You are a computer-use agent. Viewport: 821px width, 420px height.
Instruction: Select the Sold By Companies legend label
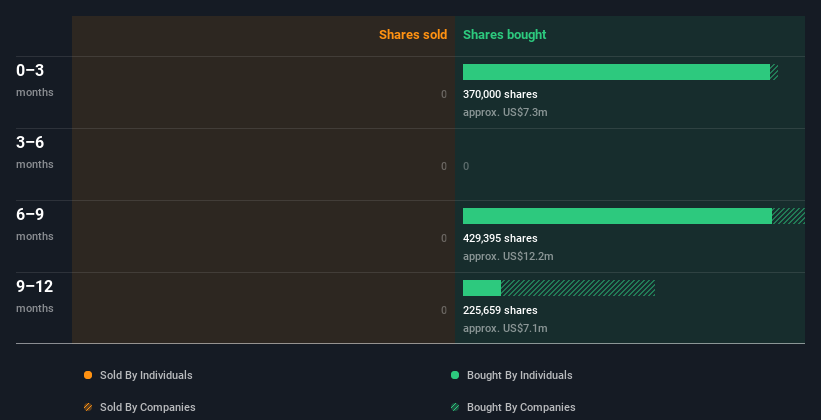pos(148,407)
